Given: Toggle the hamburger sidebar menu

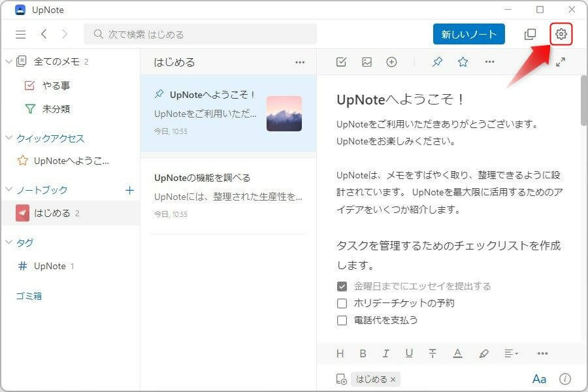Looking at the screenshot, I should click(21, 35).
